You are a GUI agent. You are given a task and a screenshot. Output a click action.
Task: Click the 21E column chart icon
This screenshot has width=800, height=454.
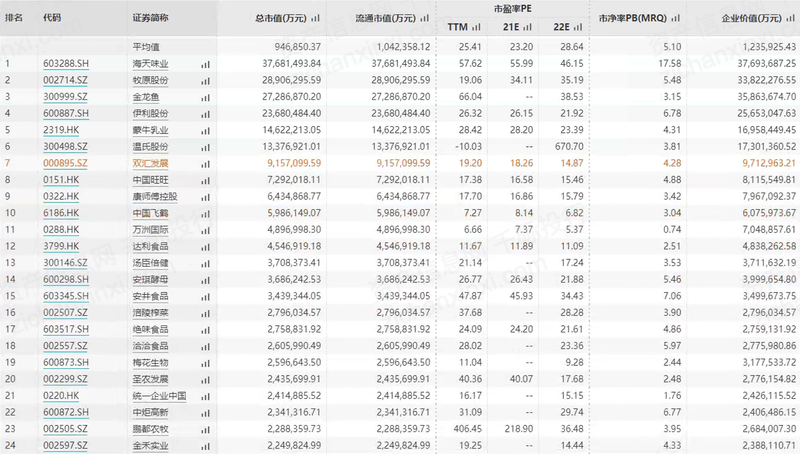tap(527, 27)
